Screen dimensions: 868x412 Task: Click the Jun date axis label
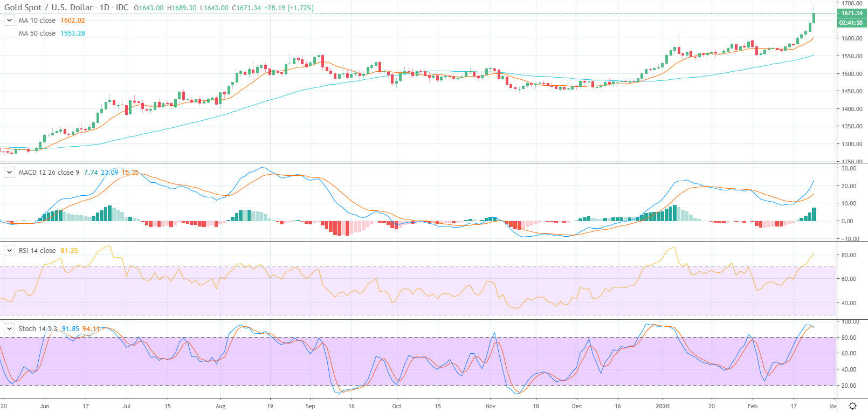45,406
